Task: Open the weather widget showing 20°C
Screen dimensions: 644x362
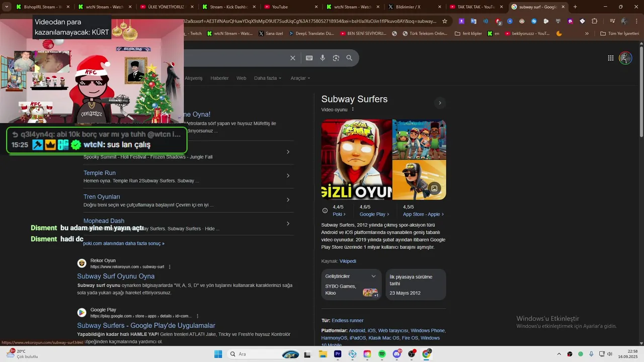Action: [x=22, y=354]
